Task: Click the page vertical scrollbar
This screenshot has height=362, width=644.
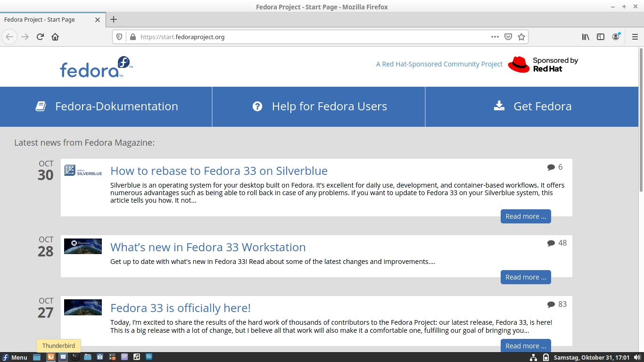Action: pyautogui.click(x=641, y=120)
